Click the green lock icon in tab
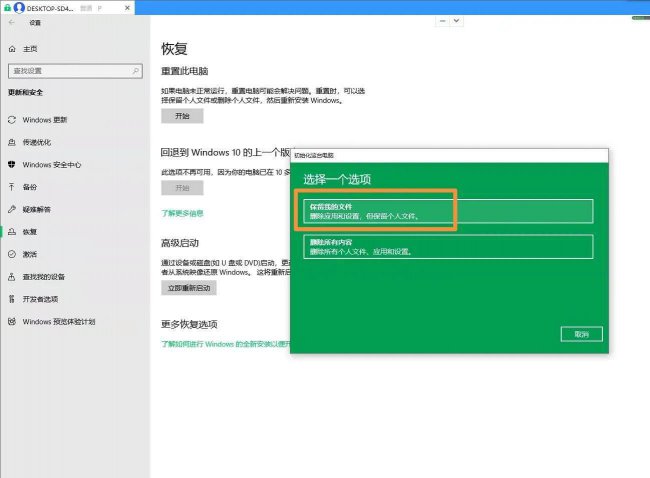The height and width of the screenshot is (478, 650). 7,8
